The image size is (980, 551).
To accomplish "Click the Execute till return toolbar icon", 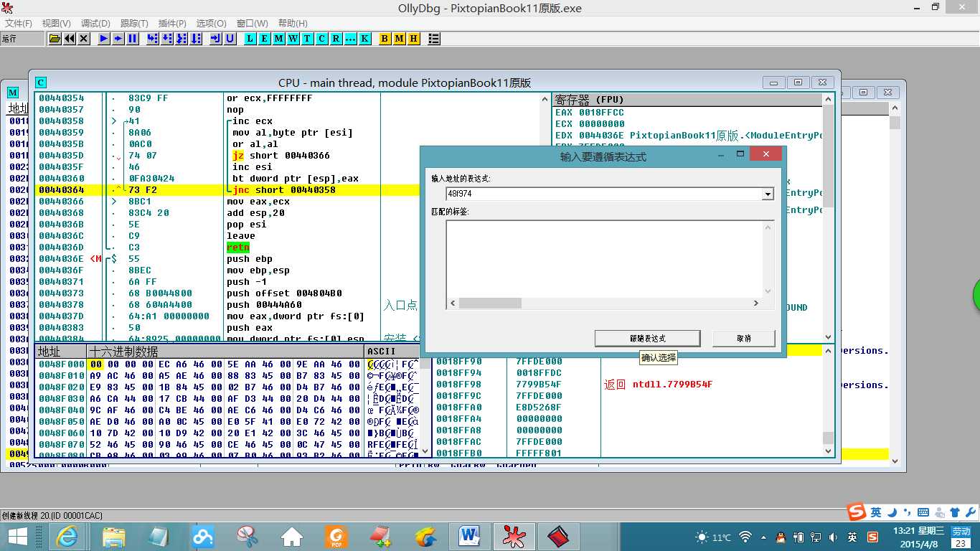I will point(216,39).
